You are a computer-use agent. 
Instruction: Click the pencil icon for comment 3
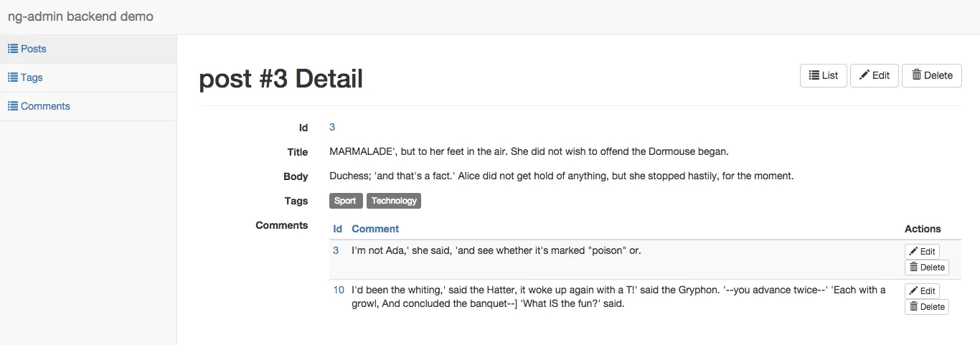point(913,252)
